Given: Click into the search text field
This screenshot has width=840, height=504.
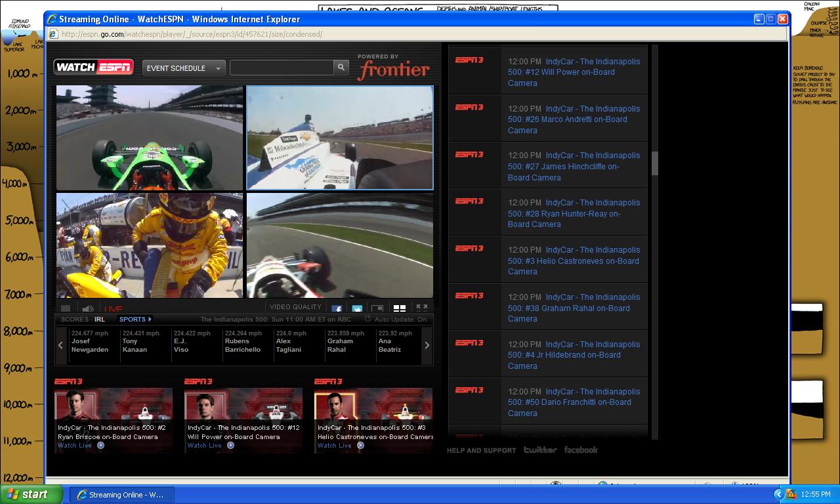Looking at the screenshot, I should pyautogui.click(x=282, y=67).
